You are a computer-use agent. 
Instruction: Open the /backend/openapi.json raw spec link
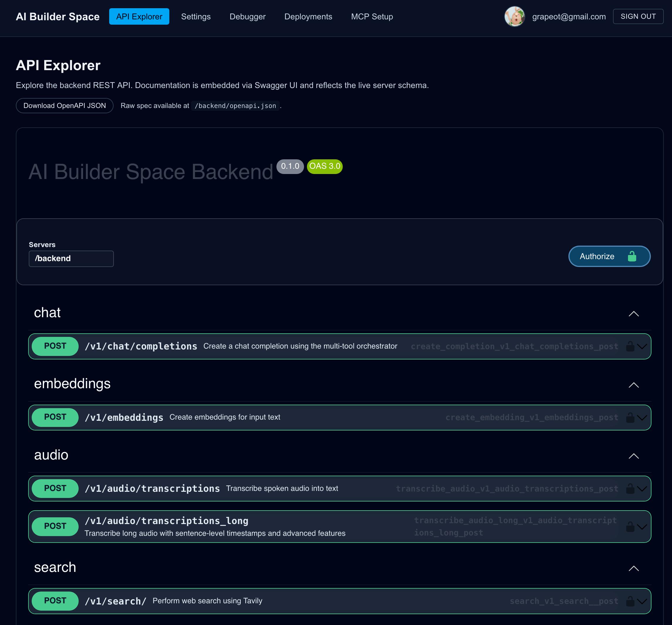point(235,105)
